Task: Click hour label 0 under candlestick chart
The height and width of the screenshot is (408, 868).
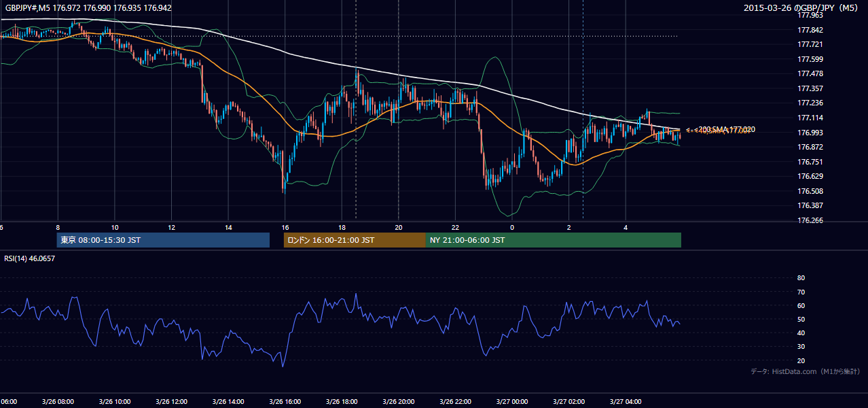Action: click(512, 227)
